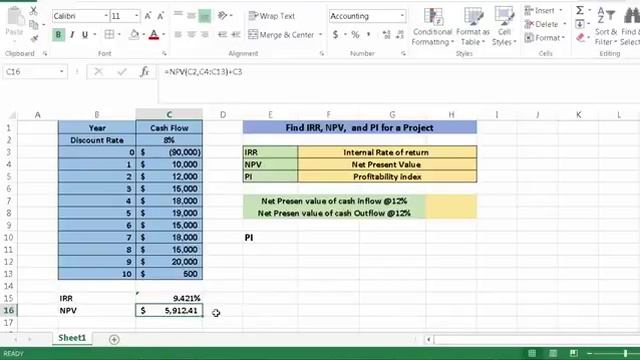Click the formula bar with NPV formula
The image size is (640, 360).
click(398, 72)
